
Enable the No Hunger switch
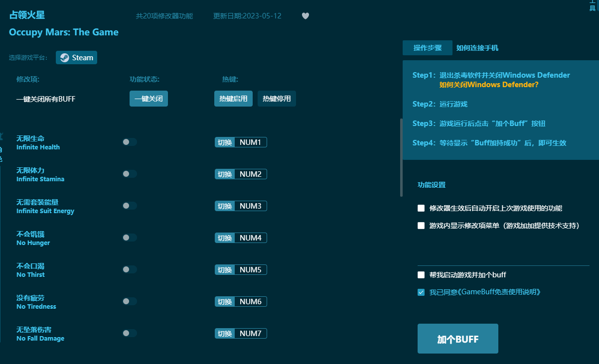pos(130,238)
